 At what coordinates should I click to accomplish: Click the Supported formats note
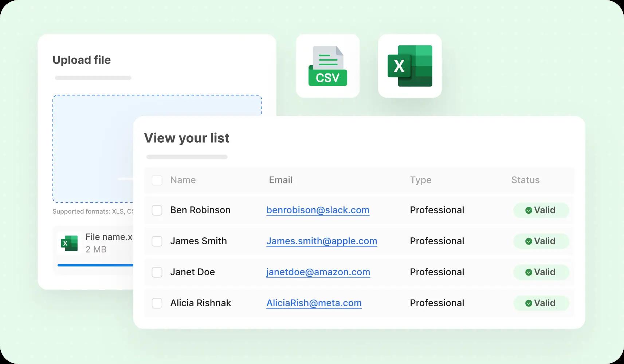[93, 211]
